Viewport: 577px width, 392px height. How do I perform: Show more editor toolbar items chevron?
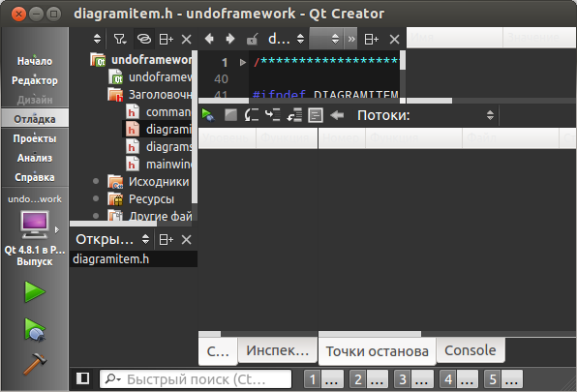351,39
